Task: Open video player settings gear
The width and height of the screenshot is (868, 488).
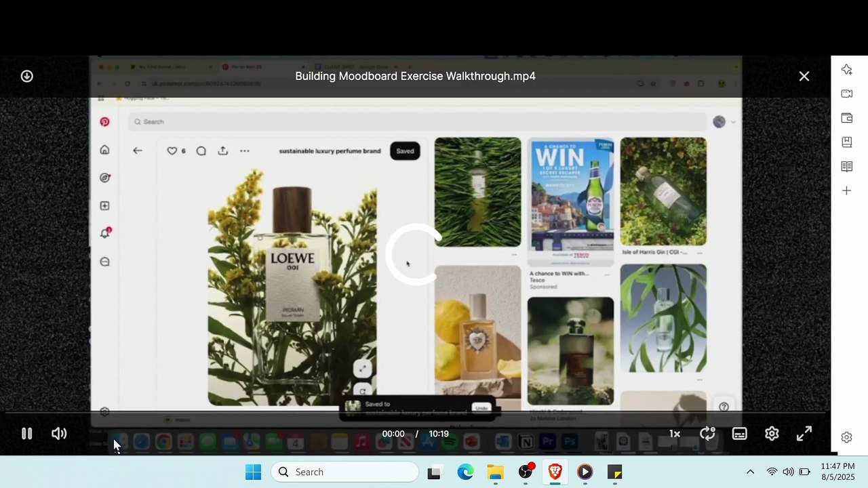Action: point(772,434)
